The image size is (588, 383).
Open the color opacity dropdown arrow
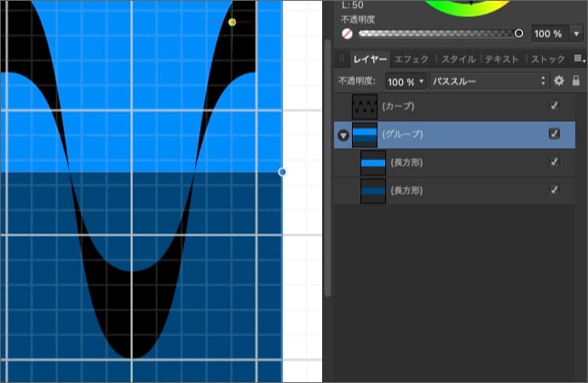[x=577, y=34]
